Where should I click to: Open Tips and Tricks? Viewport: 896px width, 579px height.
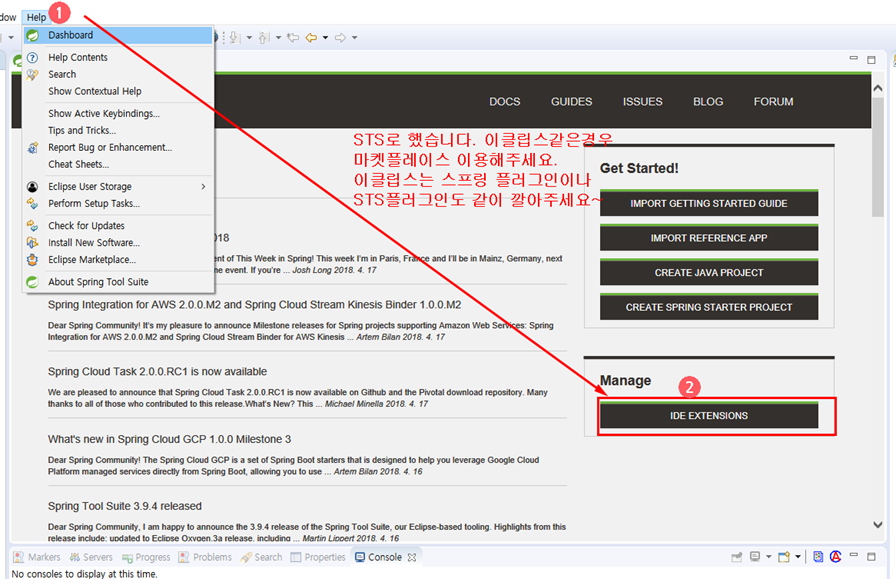pos(82,130)
